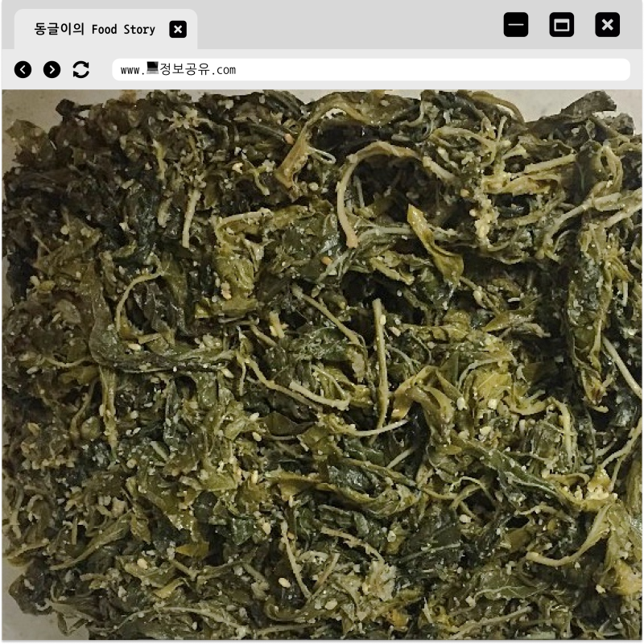The height and width of the screenshot is (644, 644).
Task: Select the 동글이의 Food Story tab
Action: coord(106,29)
